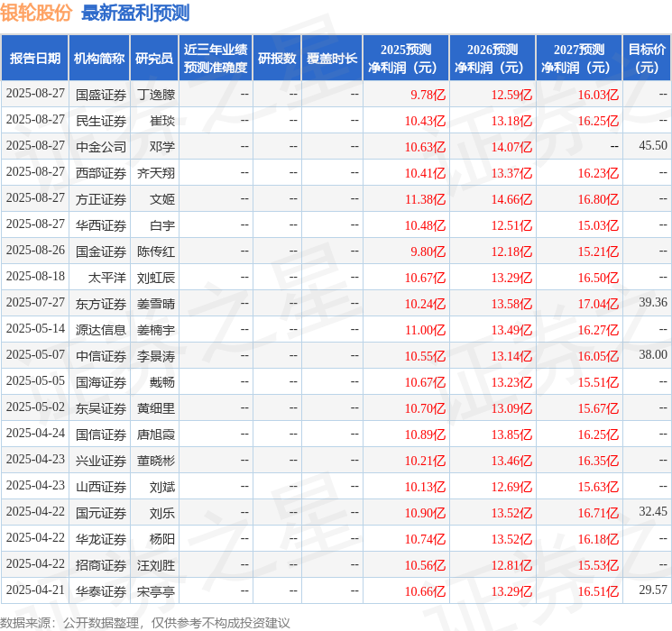Click target price 38.00
The width and height of the screenshot is (672, 631).
tap(653, 354)
